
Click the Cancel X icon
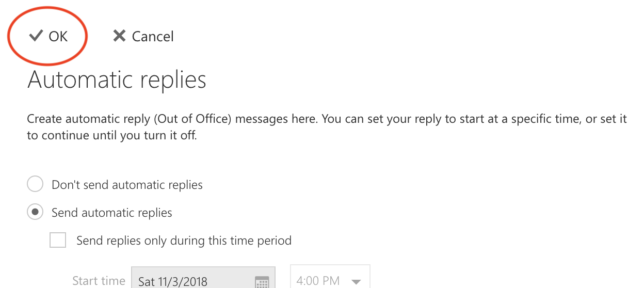(119, 36)
